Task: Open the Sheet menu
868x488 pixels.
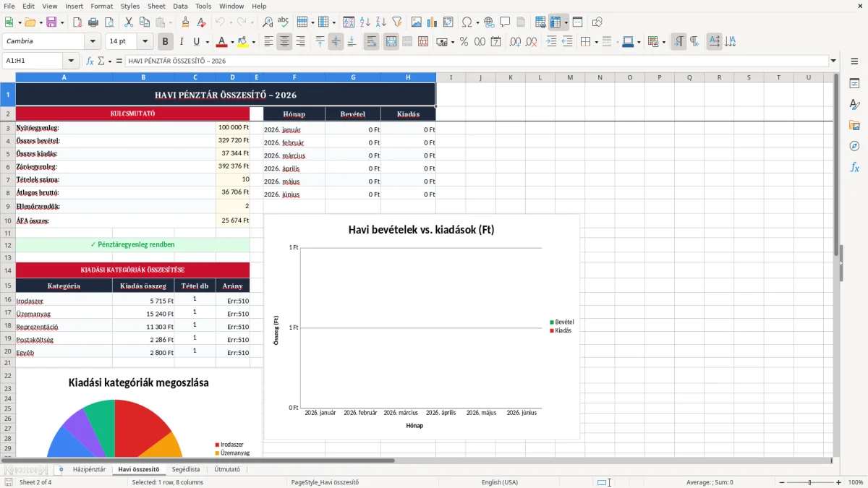Action: tap(156, 6)
